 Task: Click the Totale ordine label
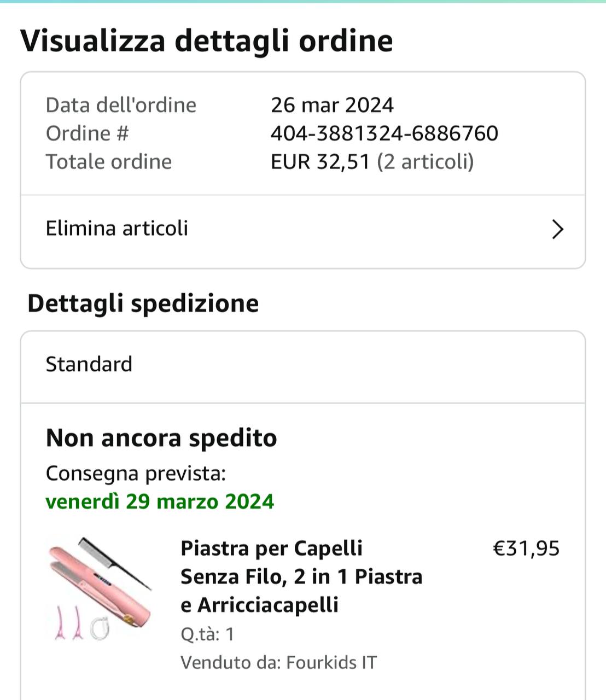coord(108,162)
